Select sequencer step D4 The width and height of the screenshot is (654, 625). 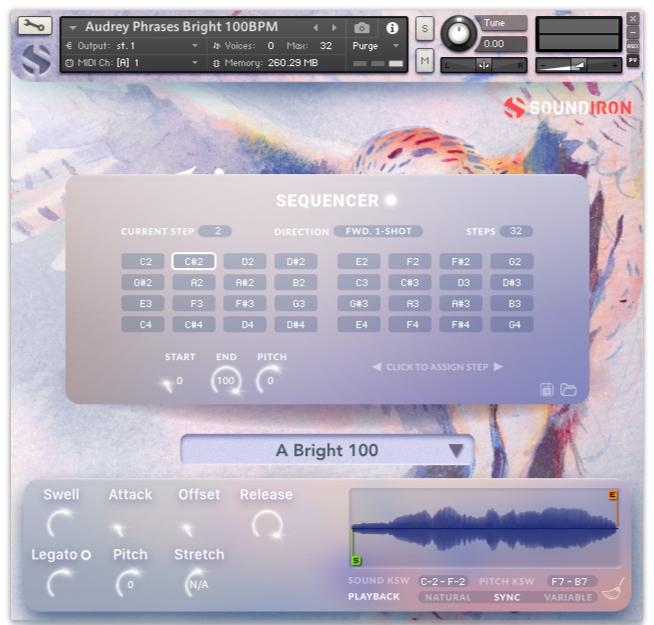245,324
